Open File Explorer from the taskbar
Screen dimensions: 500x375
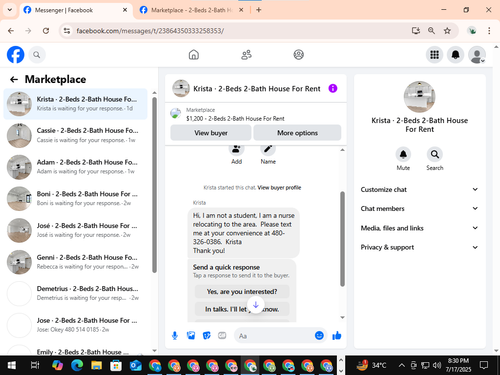[x=96, y=365]
